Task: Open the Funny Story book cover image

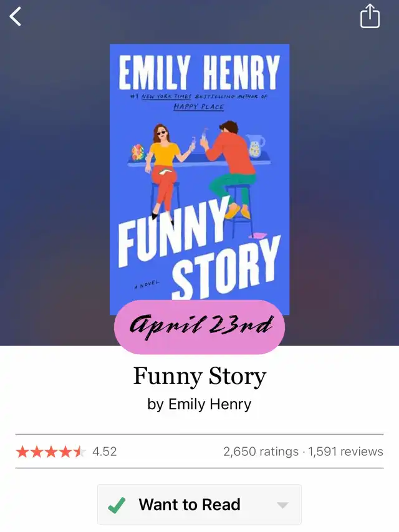Action: point(199,179)
